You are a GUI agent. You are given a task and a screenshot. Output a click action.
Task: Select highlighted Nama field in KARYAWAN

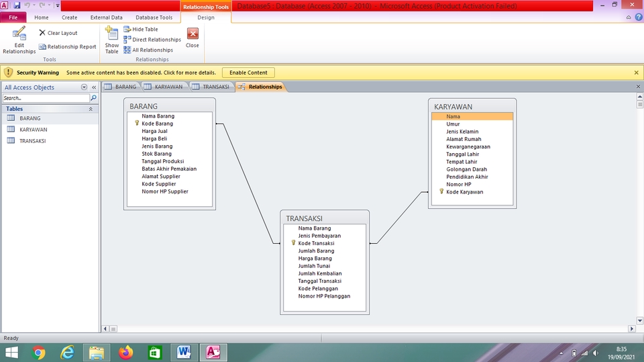(x=472, y=116)
